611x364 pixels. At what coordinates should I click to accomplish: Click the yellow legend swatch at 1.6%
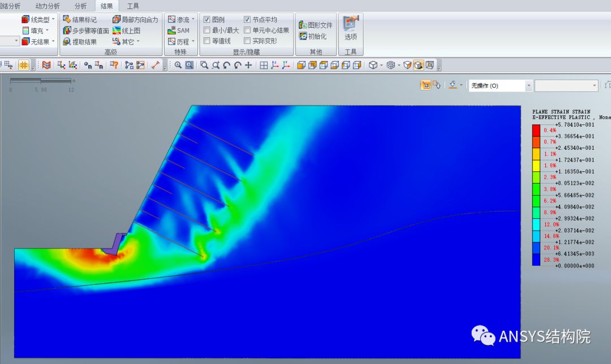click(536, 166)
